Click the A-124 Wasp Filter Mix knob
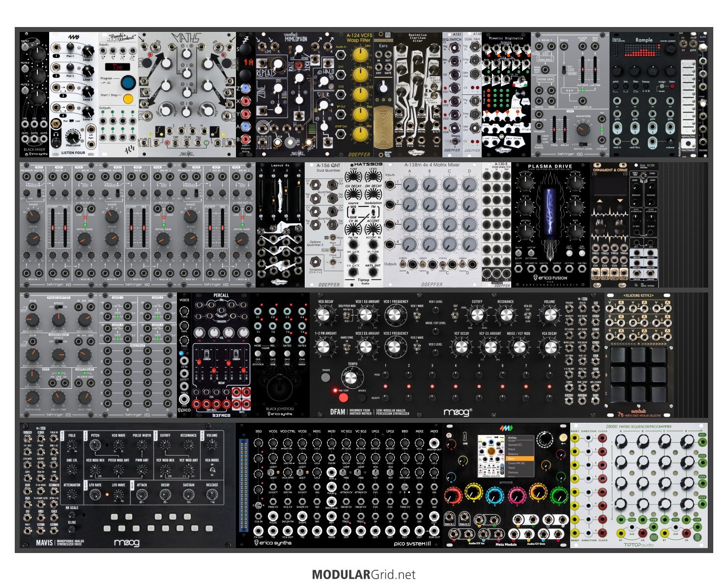Image resolution: width=728 pixels, height=585 pixels. (361, 134)
